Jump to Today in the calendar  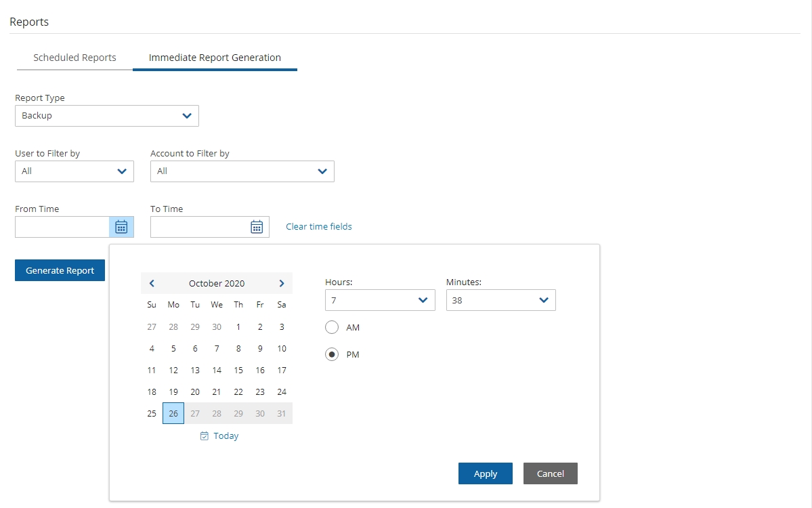[x=220, y=436]
